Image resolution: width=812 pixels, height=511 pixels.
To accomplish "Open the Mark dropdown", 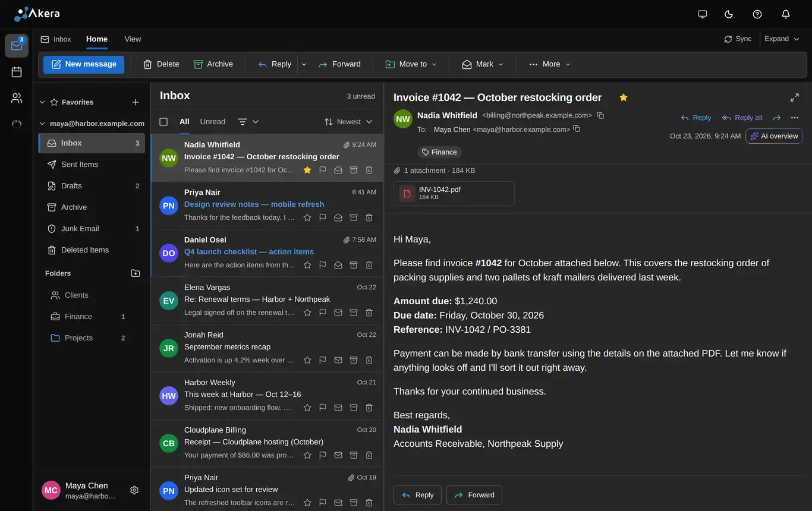I will 483,64.
